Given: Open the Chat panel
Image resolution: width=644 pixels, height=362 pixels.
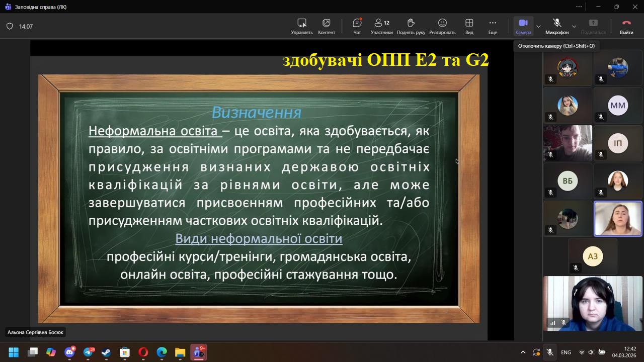Looking at the screenshot, I should 357,26.
